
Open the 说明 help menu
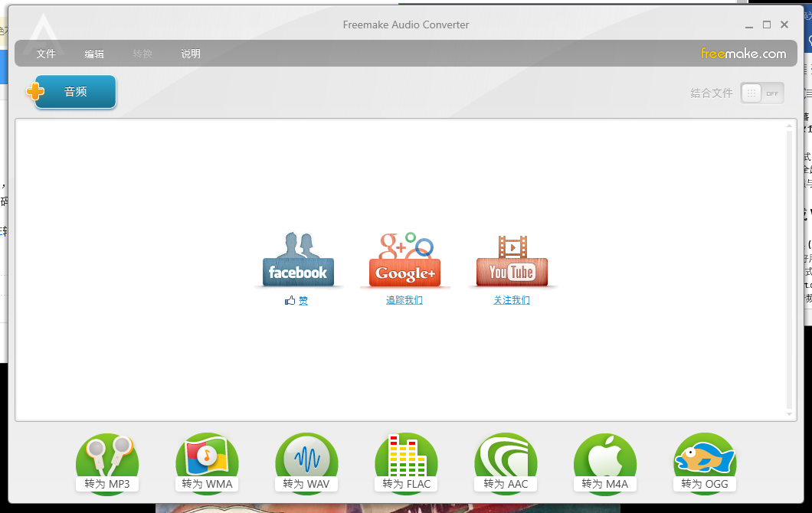point(191,54)
